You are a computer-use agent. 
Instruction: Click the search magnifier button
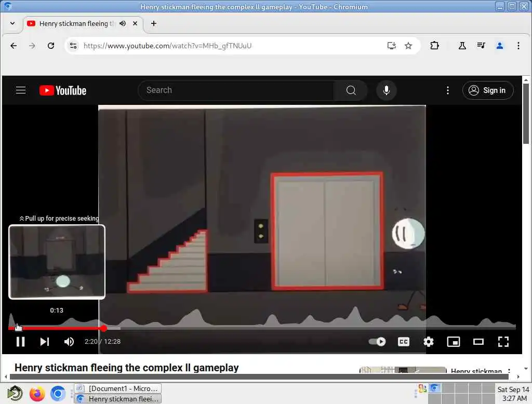351,90
